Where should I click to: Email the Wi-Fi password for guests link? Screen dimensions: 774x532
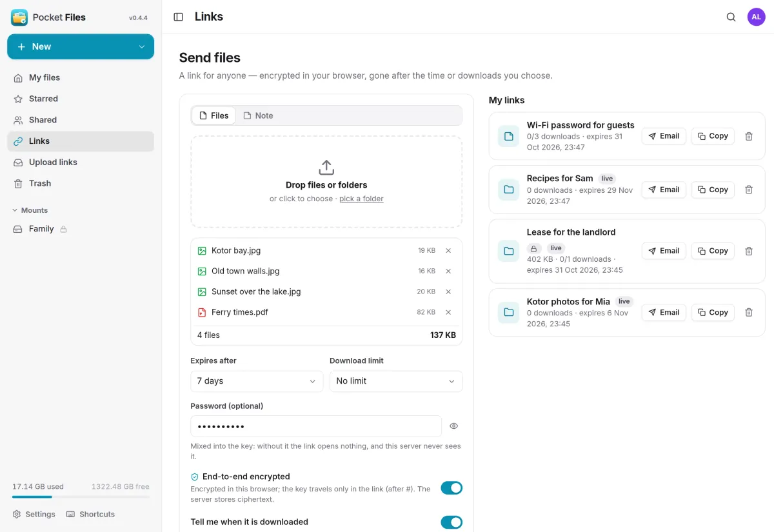click(x=664, y=136)
